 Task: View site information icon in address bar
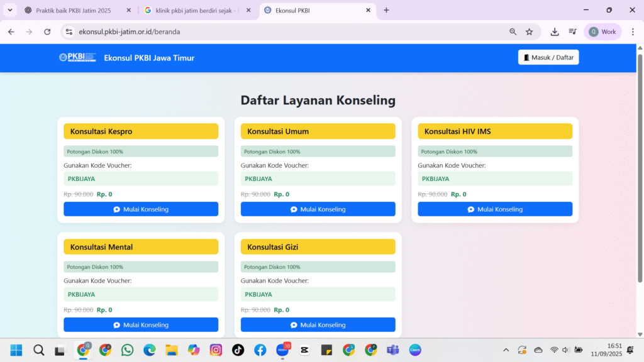70,31
